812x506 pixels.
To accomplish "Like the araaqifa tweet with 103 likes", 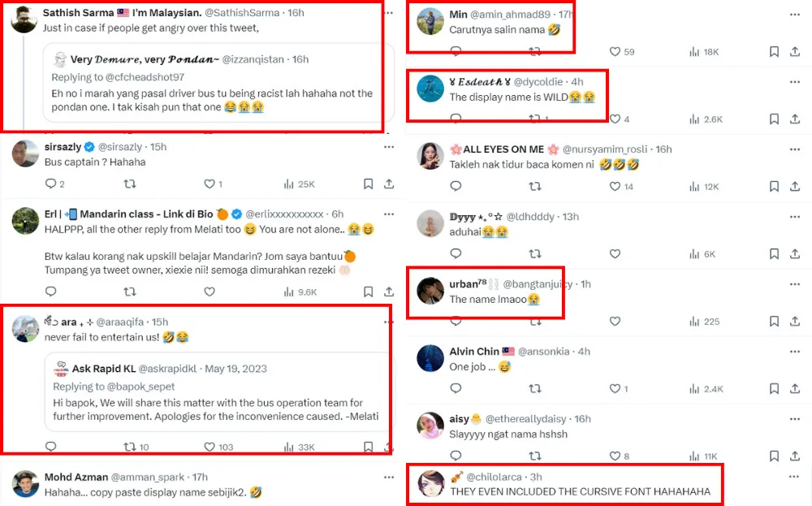I will pyautogui.click(x=209, y=447).
